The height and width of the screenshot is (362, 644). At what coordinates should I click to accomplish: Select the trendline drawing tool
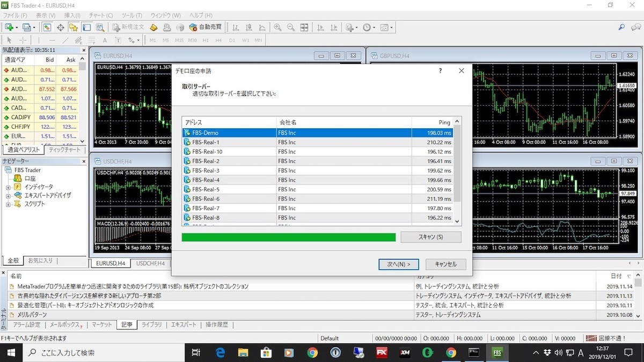click(x=65, y=40)
